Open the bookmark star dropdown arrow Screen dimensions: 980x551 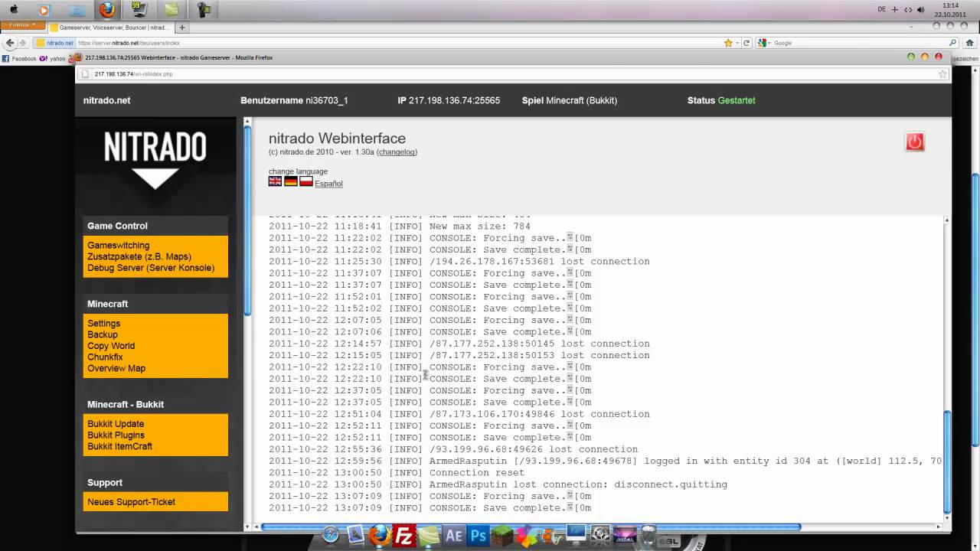(x=737, y=43)
